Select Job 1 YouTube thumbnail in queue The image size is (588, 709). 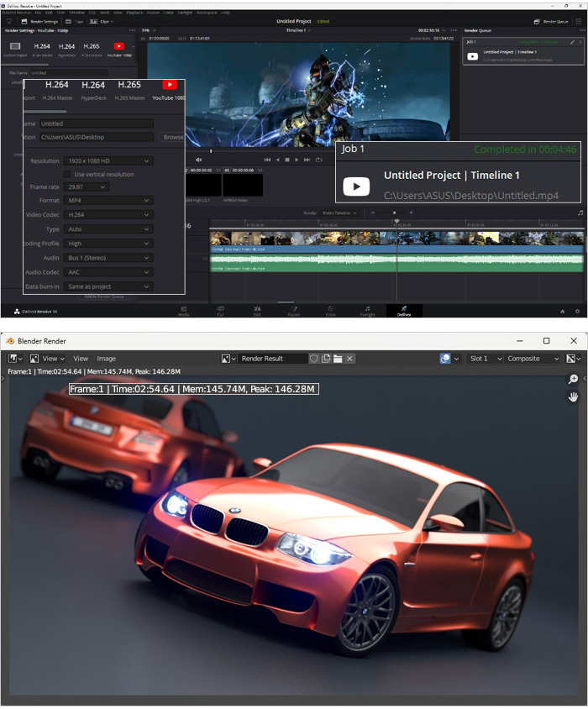pyautogui.click(x=473, y=56)
